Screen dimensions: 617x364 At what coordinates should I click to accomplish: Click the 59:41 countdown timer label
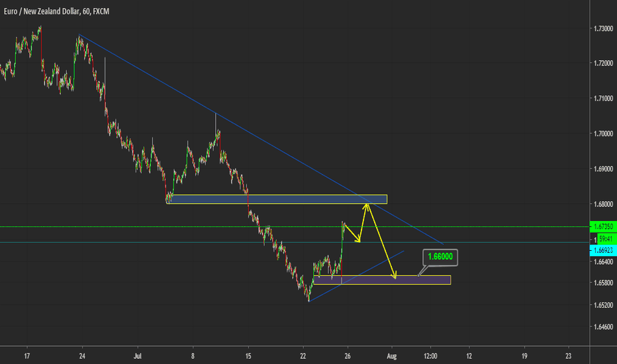(607, 238)
